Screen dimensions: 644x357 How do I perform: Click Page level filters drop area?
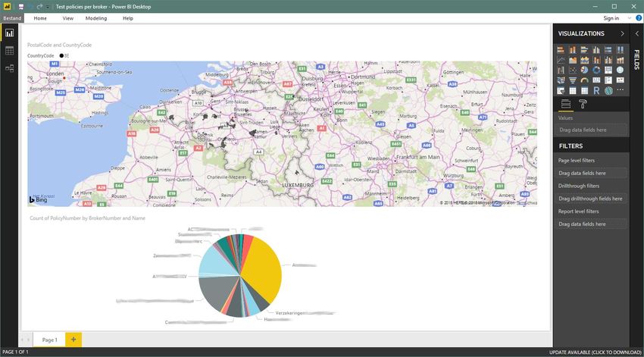tap(591, 173)
